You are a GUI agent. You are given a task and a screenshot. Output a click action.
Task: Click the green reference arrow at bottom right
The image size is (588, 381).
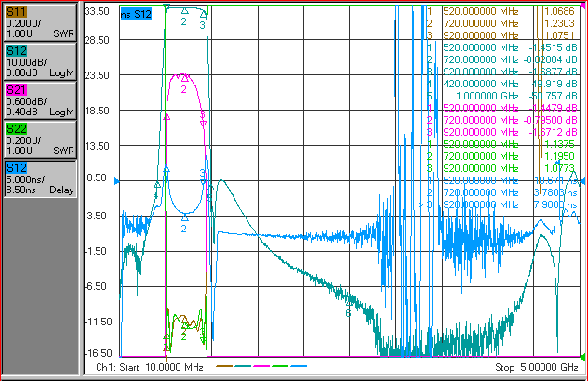coord(582,356)
